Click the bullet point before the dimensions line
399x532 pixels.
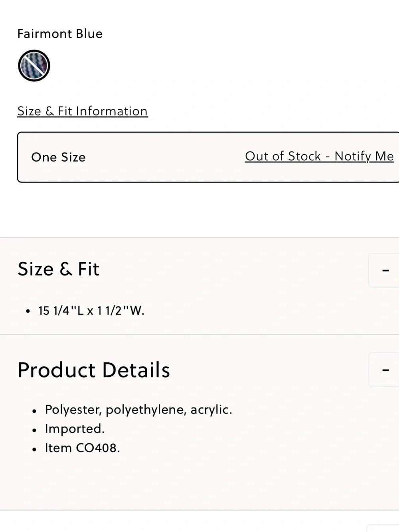[28, 311]
